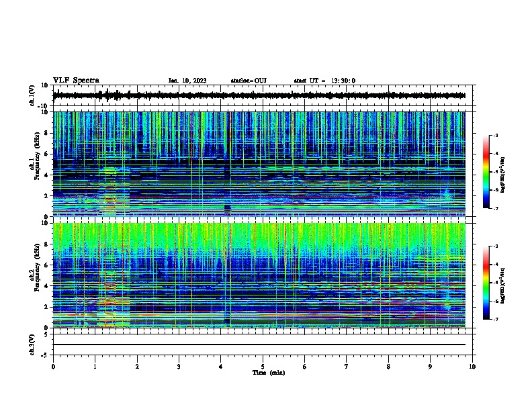Click the ch.2 spectrogram color bar
This screenshot has height=411, width=532.
tap(486, 283)
